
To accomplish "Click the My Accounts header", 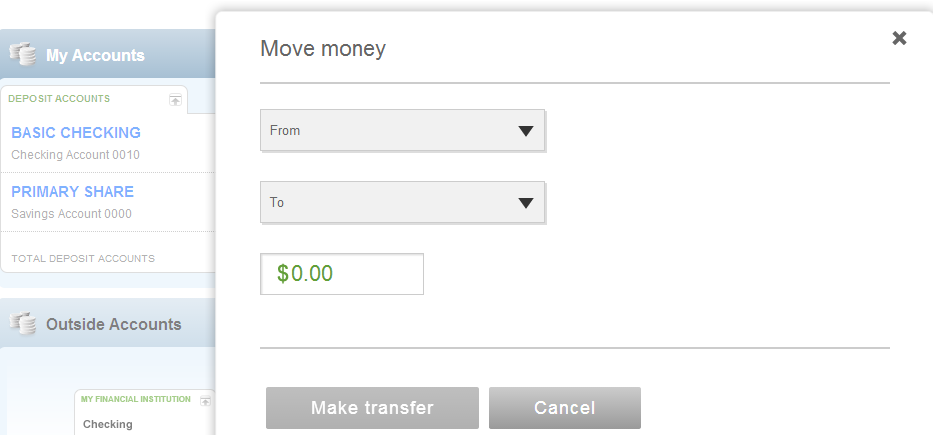I will click(95, 56).
